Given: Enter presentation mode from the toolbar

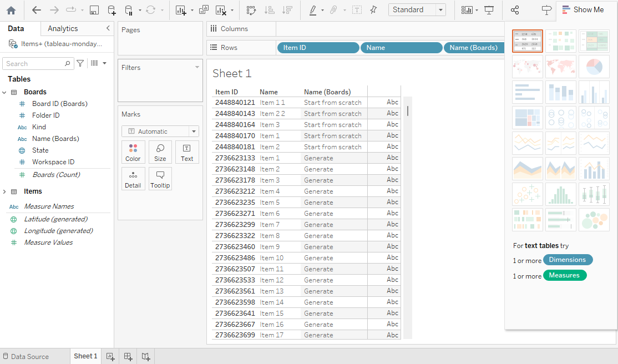Looking at the screenshot, I should point(489,10).
